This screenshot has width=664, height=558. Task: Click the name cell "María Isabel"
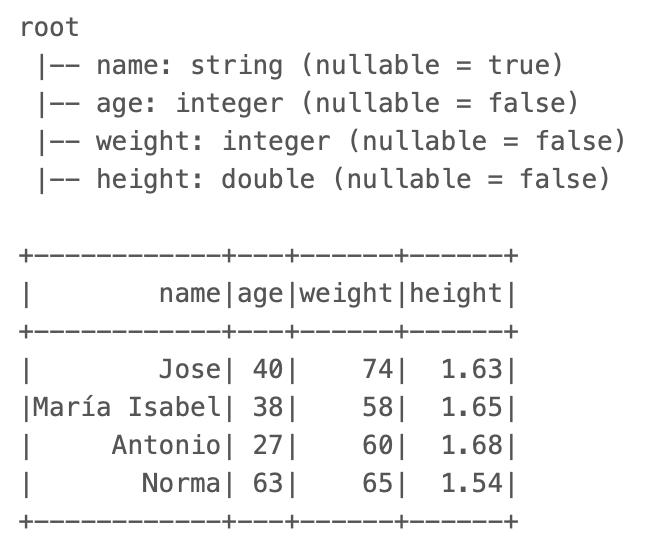coord(127,407)
